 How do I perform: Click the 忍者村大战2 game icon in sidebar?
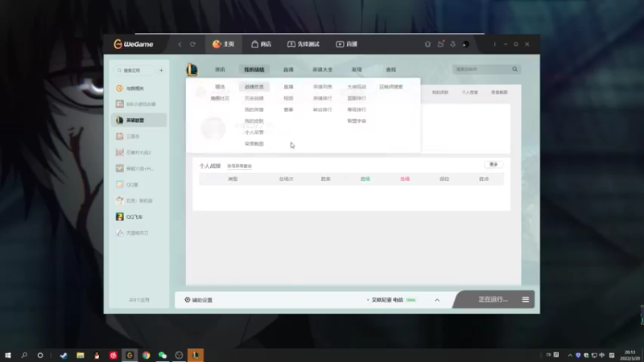coord(119,152)
